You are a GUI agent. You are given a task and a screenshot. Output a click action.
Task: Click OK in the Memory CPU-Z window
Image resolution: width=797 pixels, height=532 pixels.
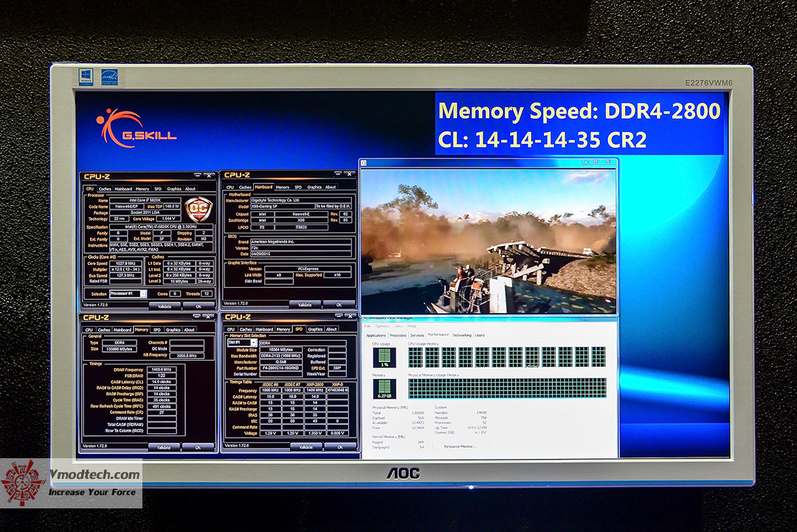199,448
